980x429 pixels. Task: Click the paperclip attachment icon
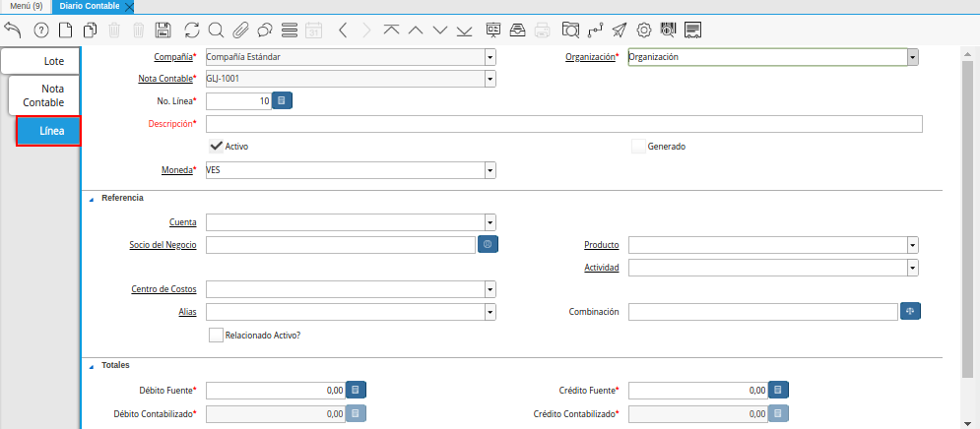(x=240, y=30)
